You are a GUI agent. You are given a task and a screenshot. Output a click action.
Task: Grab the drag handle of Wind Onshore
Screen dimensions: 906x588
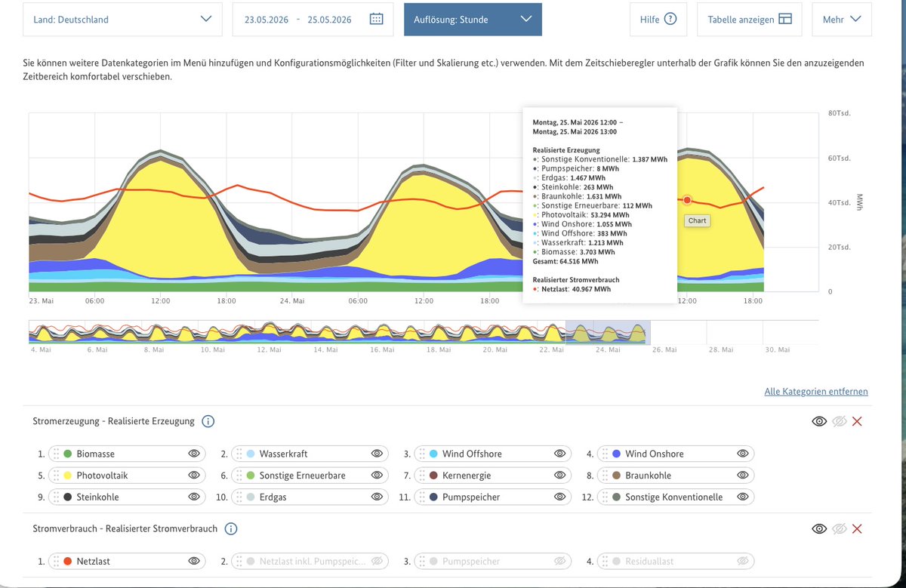click(605, 454)
